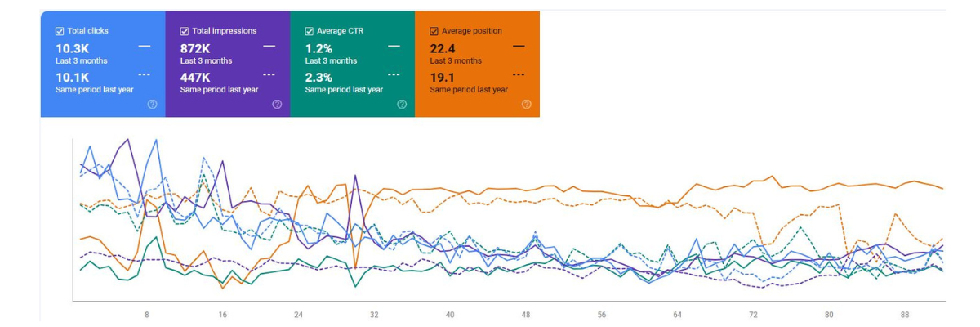Click the day 64 x-axis label
The image size is (980, 327).
677,315
